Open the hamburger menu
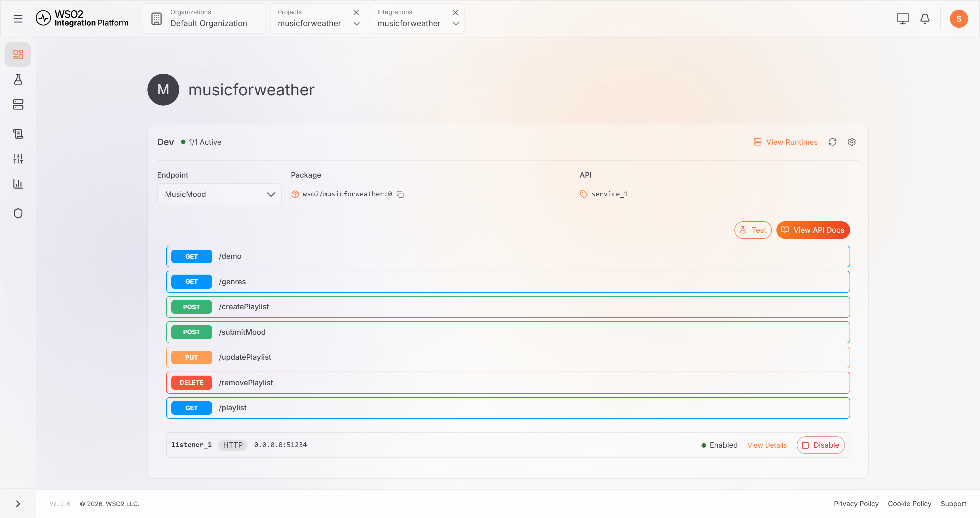Viewport: 980px width, 518px height. point(18,19)
